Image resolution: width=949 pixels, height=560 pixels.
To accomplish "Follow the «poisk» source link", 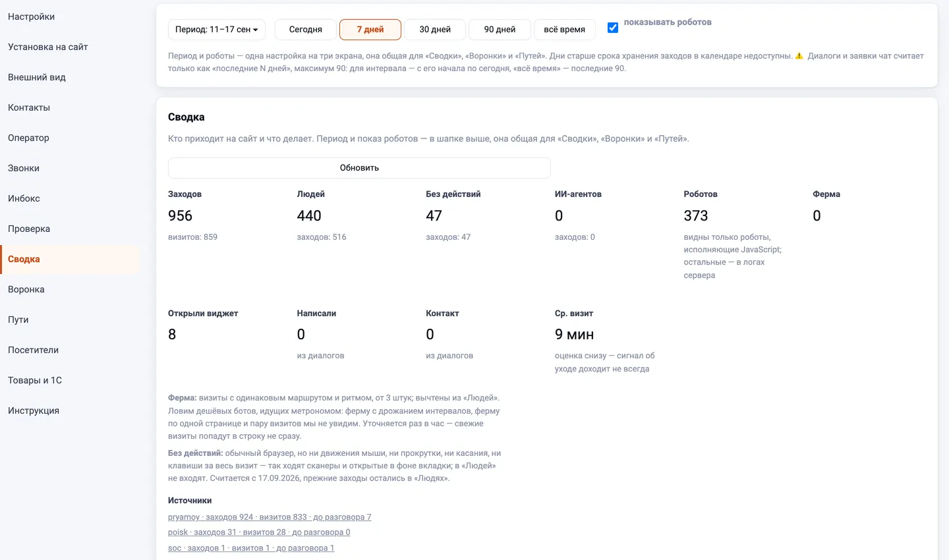I will (x=259, y=532).
